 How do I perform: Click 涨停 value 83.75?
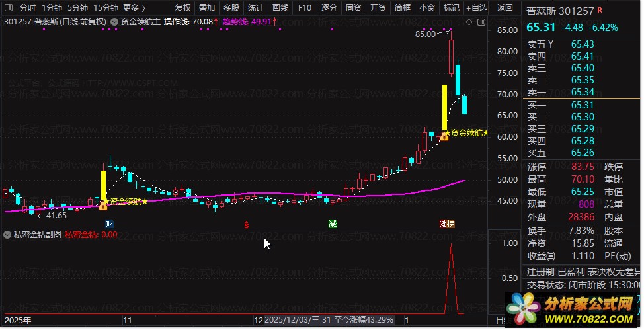coord(583,167)
